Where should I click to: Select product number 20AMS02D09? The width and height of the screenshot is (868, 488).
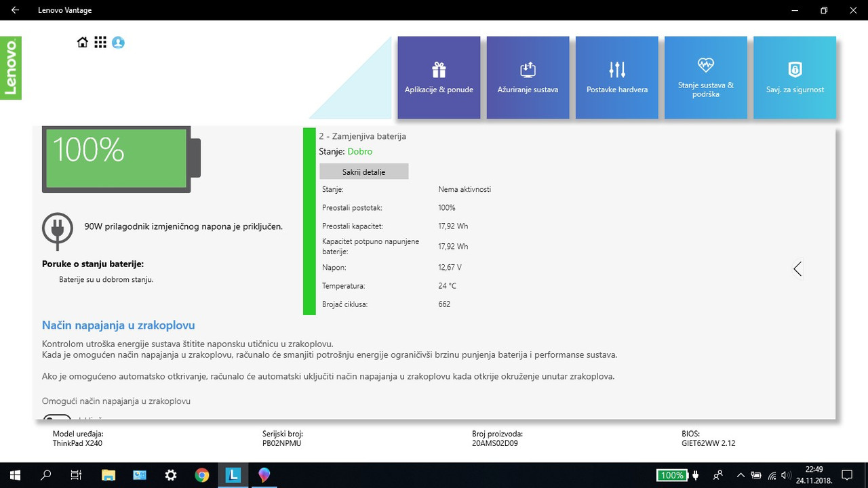(494, 443)
